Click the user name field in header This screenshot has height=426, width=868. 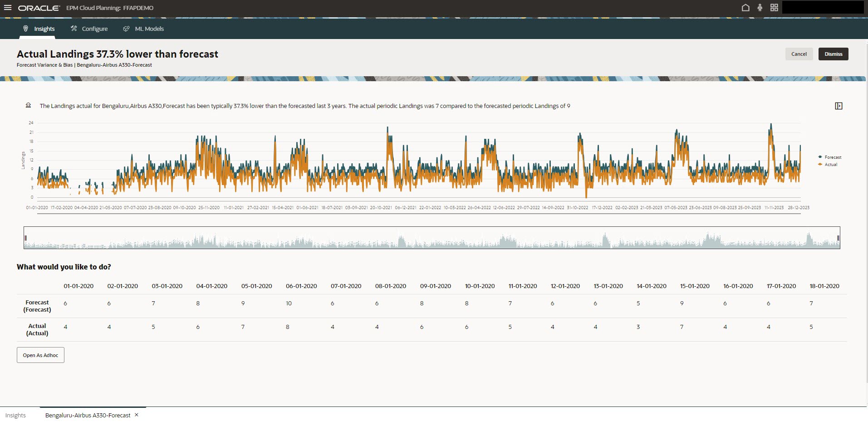[823, 7]
